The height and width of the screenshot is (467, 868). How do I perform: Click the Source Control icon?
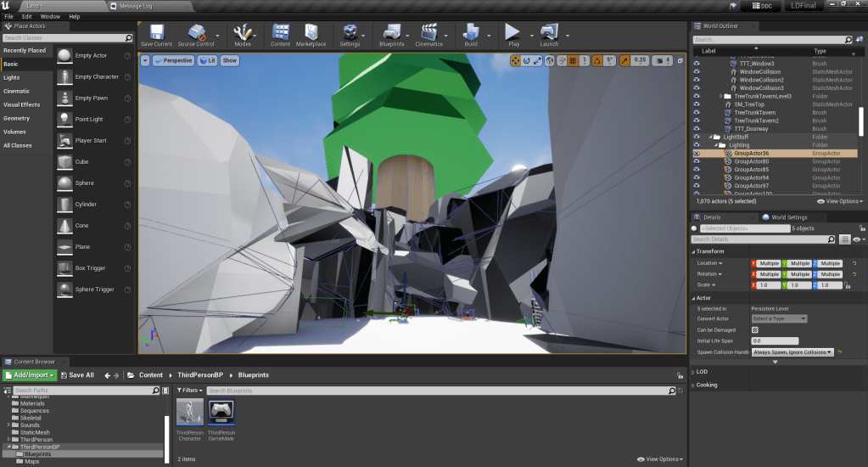tap(195, 33)
